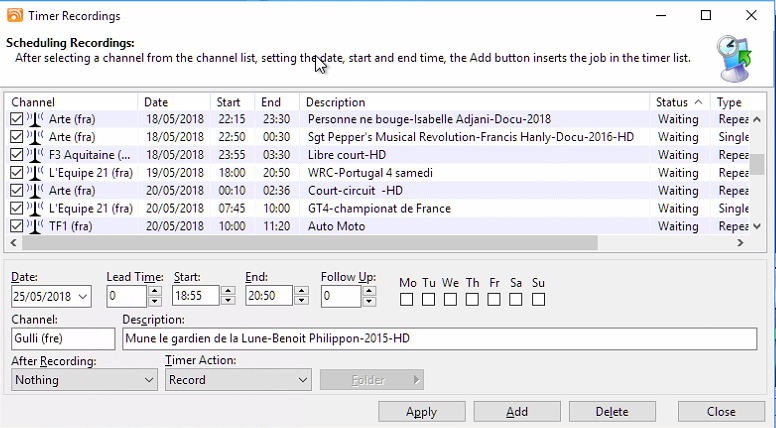776x428 pixels.
Task: Click antenna icon of WRC-Portugal row
Action: (x=35, y=173)
